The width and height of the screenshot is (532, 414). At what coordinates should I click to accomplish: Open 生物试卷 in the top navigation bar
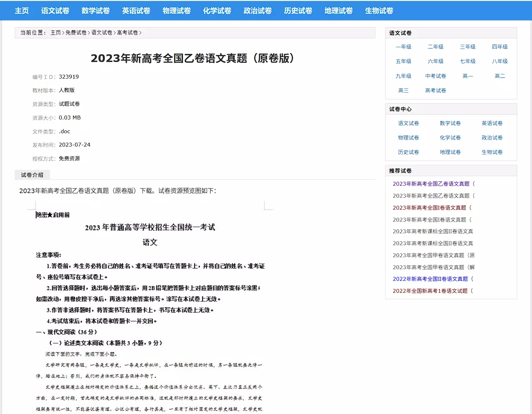(x=379, y=11)
